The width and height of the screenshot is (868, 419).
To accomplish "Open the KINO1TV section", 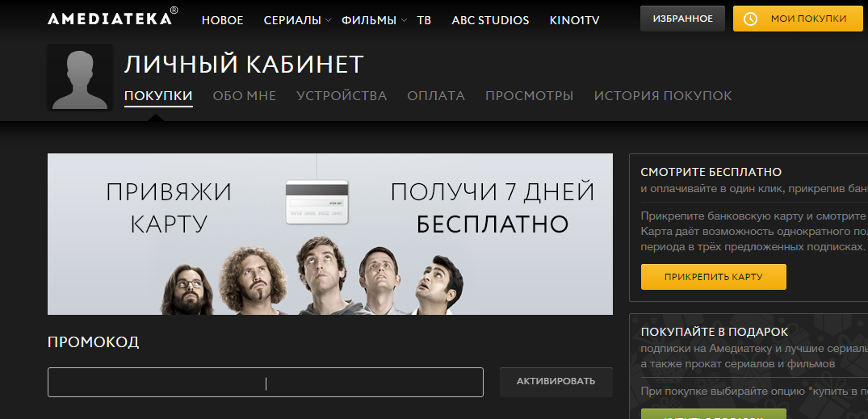I will point(575,20).
